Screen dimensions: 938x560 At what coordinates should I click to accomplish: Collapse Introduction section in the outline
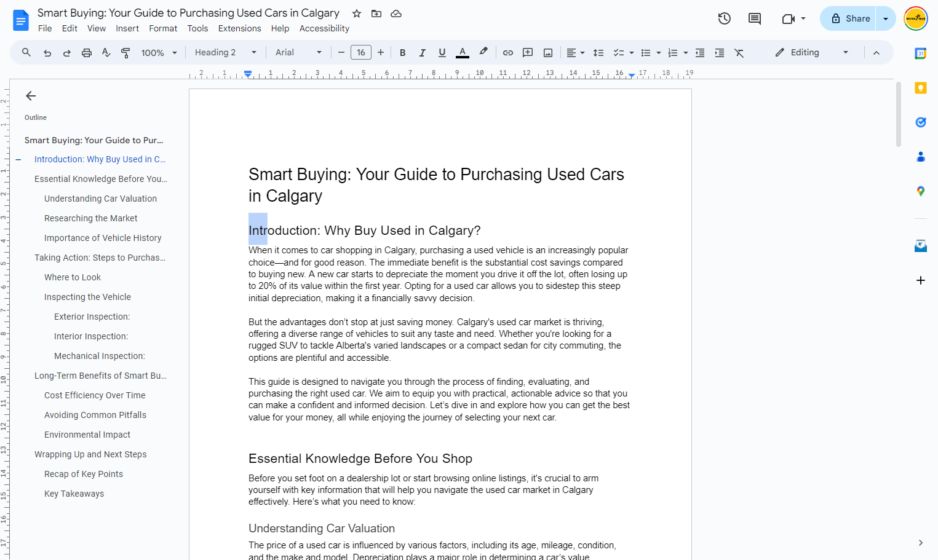(x=18, y=160)
